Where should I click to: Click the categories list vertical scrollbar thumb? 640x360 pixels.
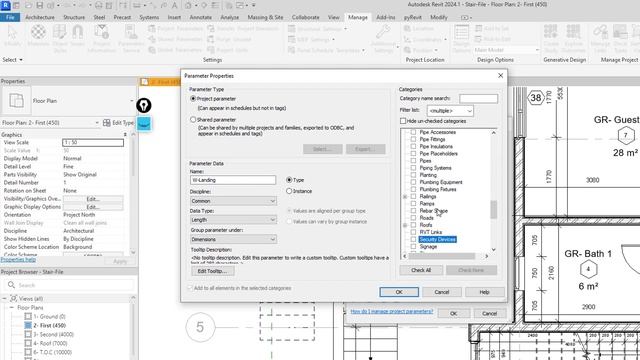pos(493,209)
